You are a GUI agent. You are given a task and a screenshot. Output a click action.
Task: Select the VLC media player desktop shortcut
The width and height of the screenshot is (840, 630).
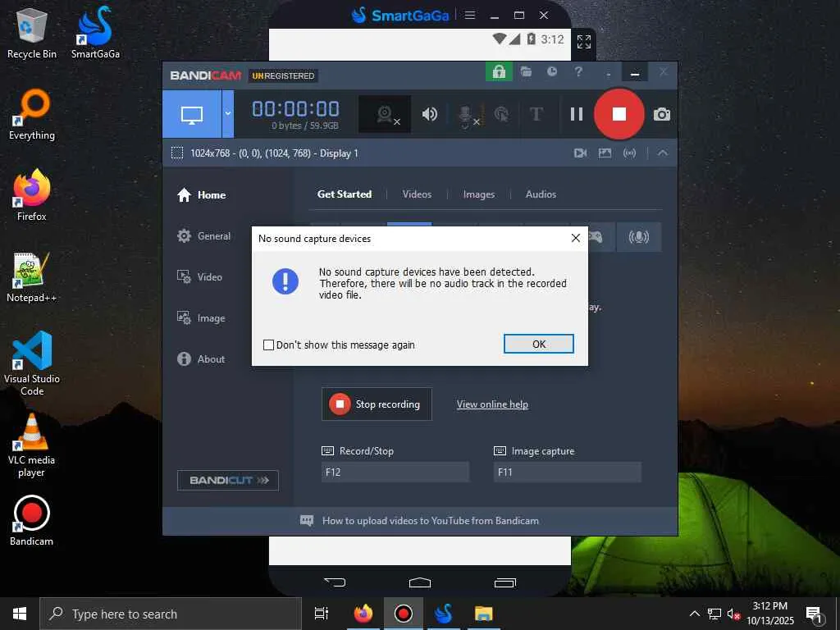[x=32, y=445]
